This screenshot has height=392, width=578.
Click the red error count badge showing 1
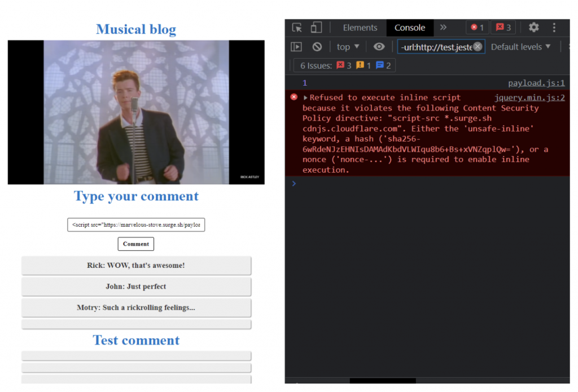(x=478, y=28)
